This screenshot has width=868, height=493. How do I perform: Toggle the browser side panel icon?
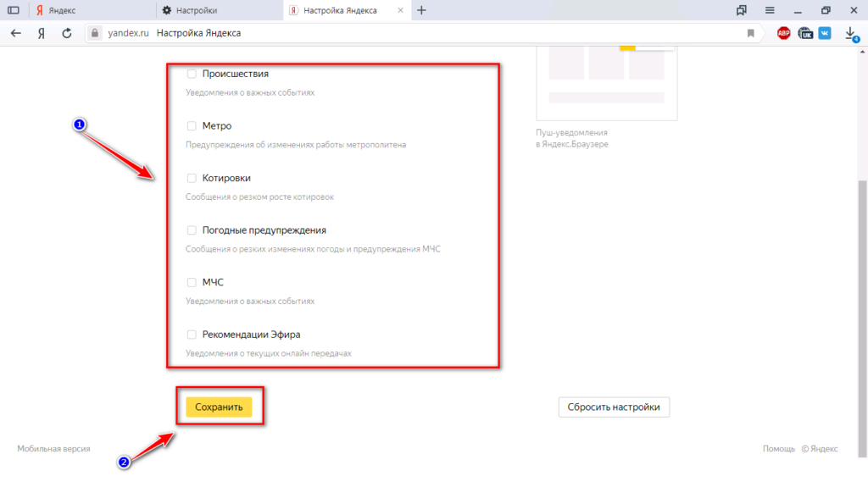pyautogui.click(x=14, y=10)
